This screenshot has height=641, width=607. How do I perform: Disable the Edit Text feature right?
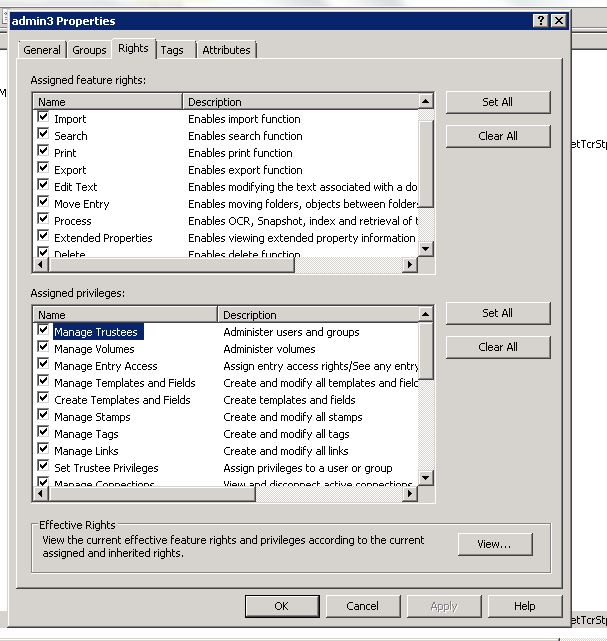pos(43,186)
